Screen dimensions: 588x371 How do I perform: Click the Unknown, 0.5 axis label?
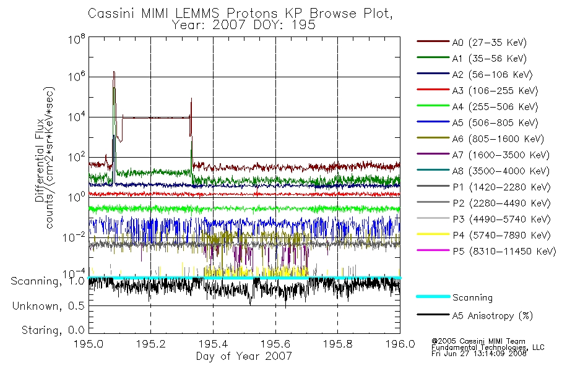coord(48,306)
